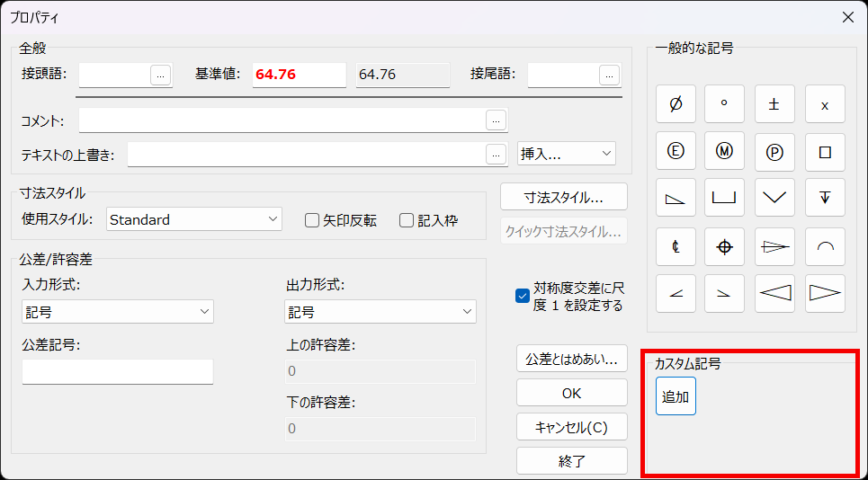Open the 挿入... dropdown

click(567, 154)
